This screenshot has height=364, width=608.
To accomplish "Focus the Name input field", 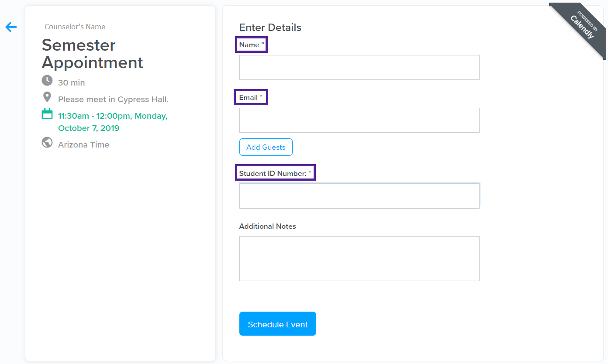I will pyautogui.click(x=359, y=67).
